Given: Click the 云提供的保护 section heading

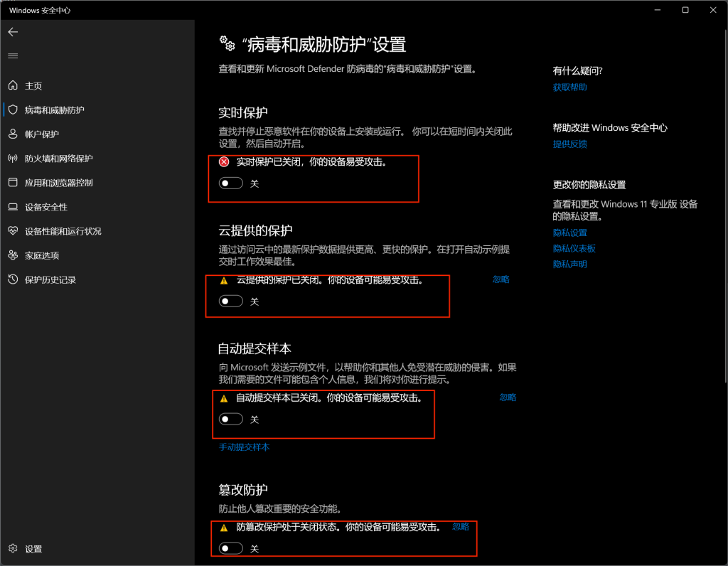Looking at the screenshot, I should 255,230.
